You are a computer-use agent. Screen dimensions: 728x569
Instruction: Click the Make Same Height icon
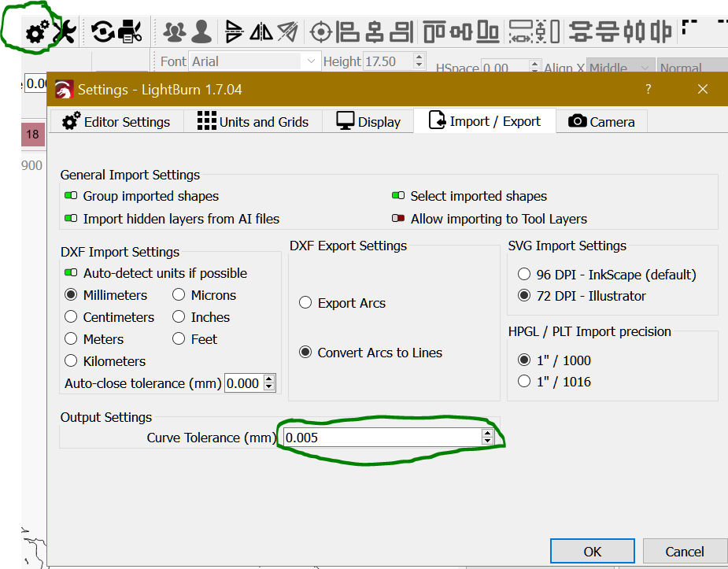click(x=548, y=32)
